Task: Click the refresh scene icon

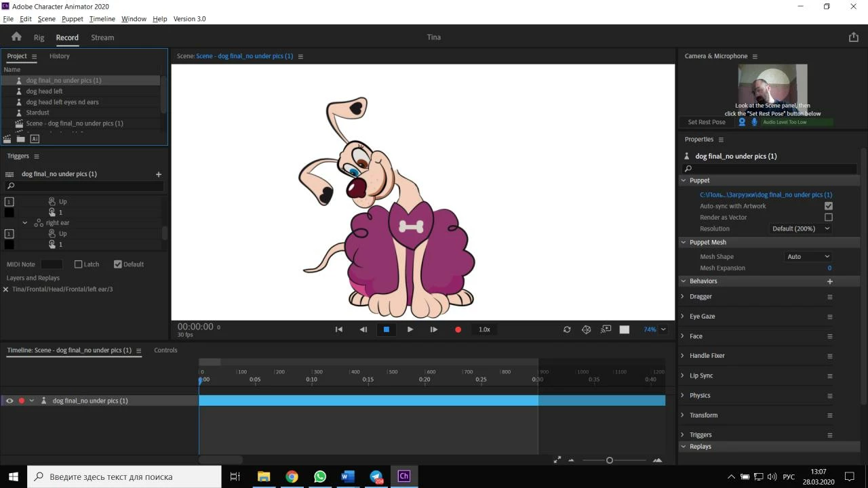Action: tap(567, 329)
